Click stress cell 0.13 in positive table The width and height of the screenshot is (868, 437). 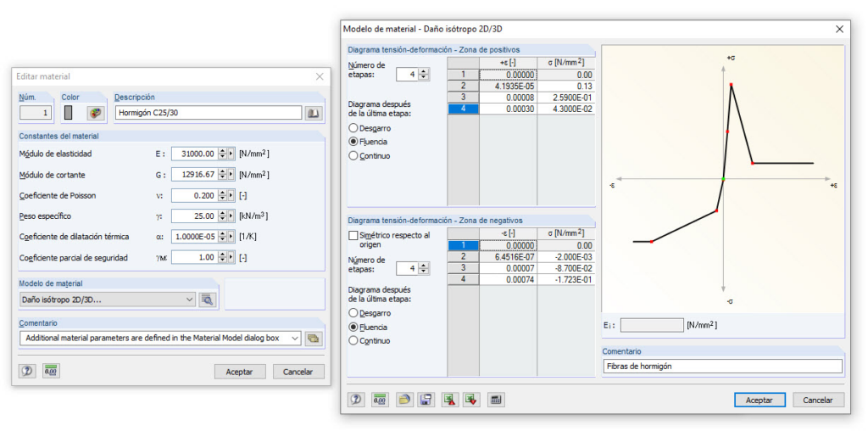click(565, 86)
